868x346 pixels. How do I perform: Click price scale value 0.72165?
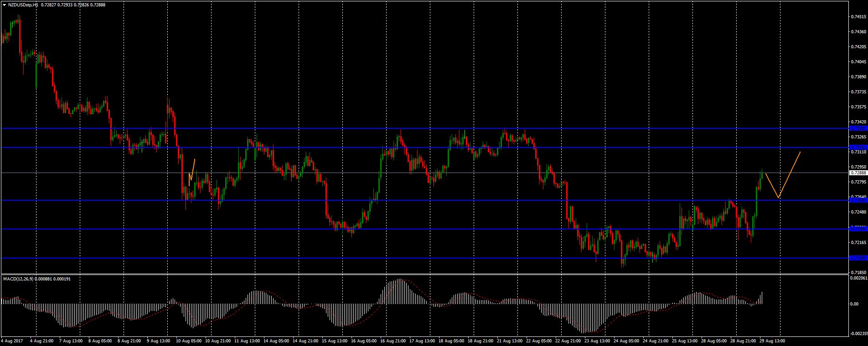[x=859, y=243]
